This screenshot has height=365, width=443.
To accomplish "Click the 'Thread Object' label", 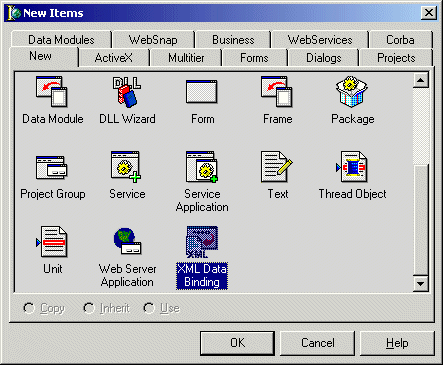I will [352, 194].
